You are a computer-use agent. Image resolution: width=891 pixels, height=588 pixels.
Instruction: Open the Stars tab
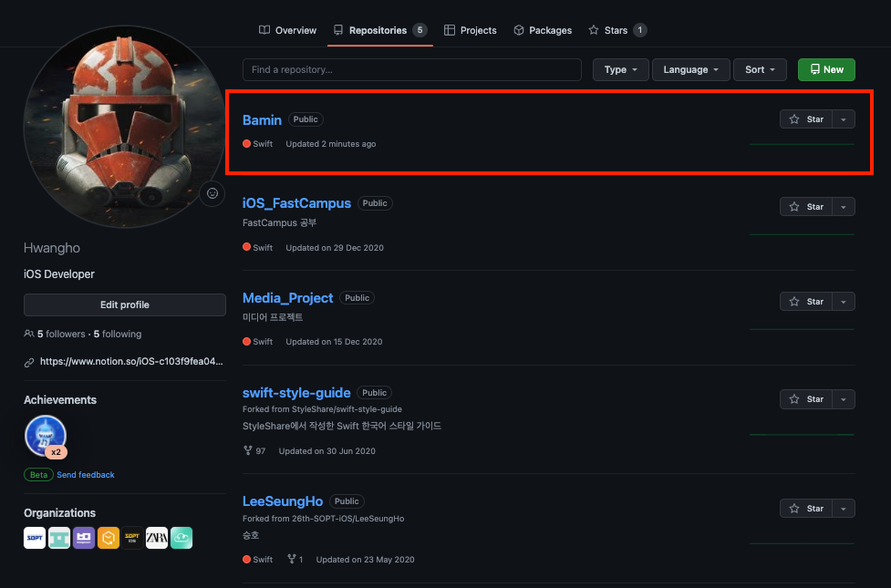click(x=617, y=30)
